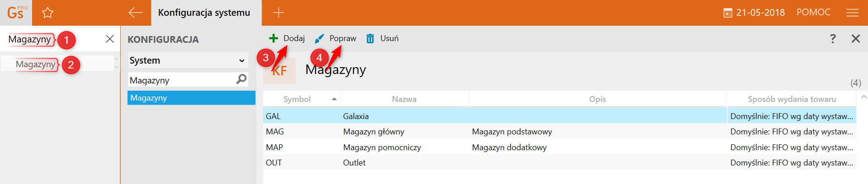The width and height of the screenshot is (868, 184).
Task: Click the Dodaj button
Action: tap(287, 38)
